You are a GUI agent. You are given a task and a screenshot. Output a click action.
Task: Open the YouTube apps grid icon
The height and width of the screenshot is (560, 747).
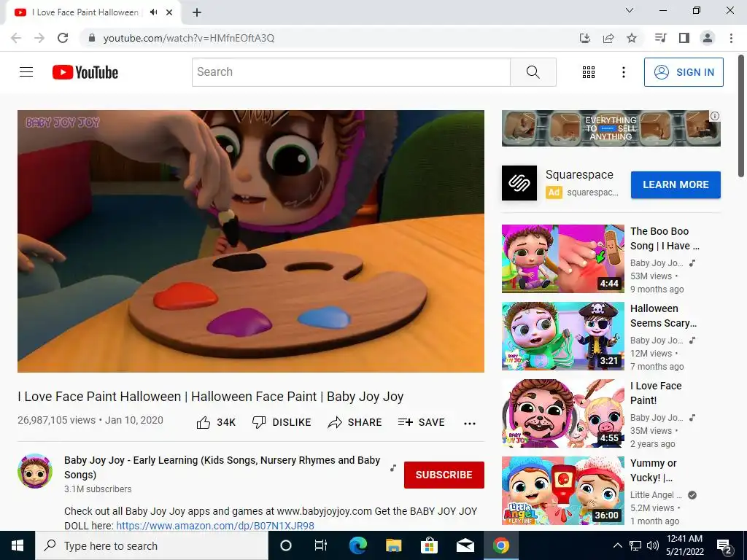[x=589, y=72]
